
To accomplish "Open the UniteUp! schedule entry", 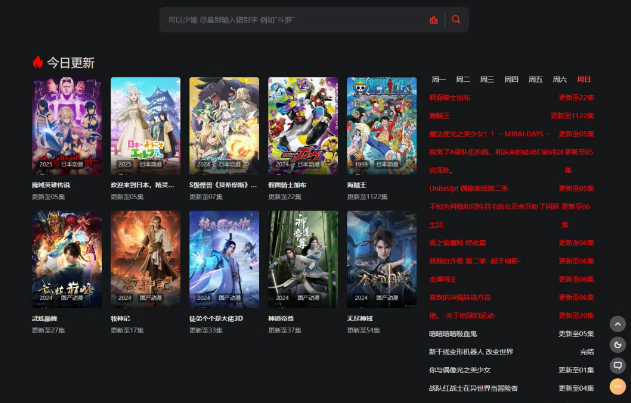I will click(511, 188).
